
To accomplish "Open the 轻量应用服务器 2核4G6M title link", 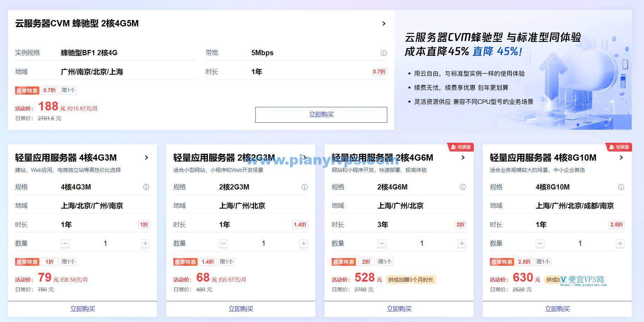I will (x=382, y=157).
